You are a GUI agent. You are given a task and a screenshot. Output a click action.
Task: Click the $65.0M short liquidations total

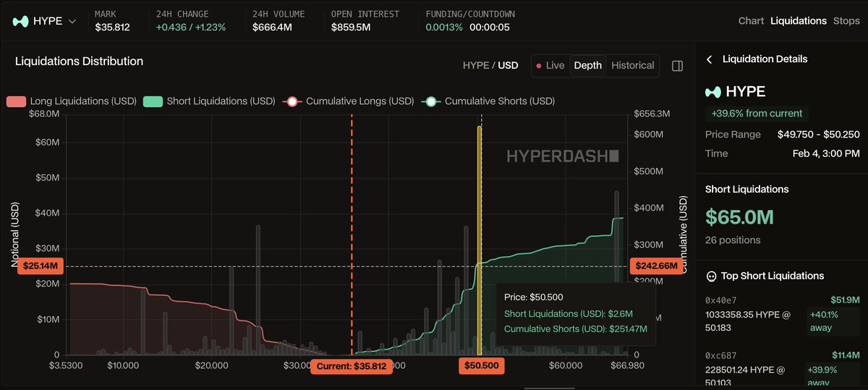[x=740, y=217]
